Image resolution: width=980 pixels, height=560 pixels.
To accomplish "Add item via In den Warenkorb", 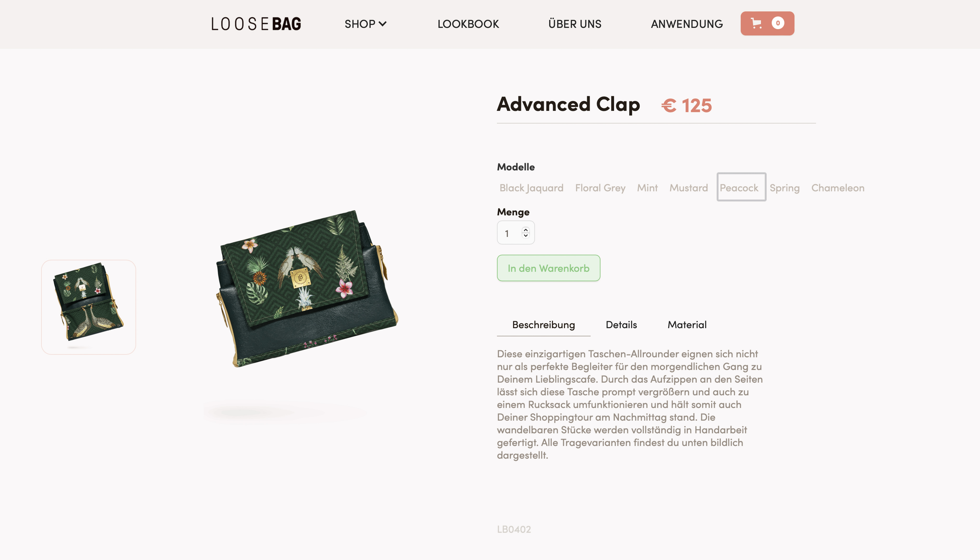I will coord(548,268).
